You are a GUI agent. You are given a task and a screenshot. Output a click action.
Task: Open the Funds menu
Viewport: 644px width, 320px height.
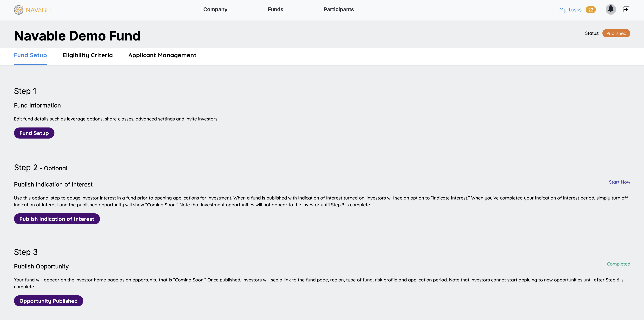click(x=276, y=9)
